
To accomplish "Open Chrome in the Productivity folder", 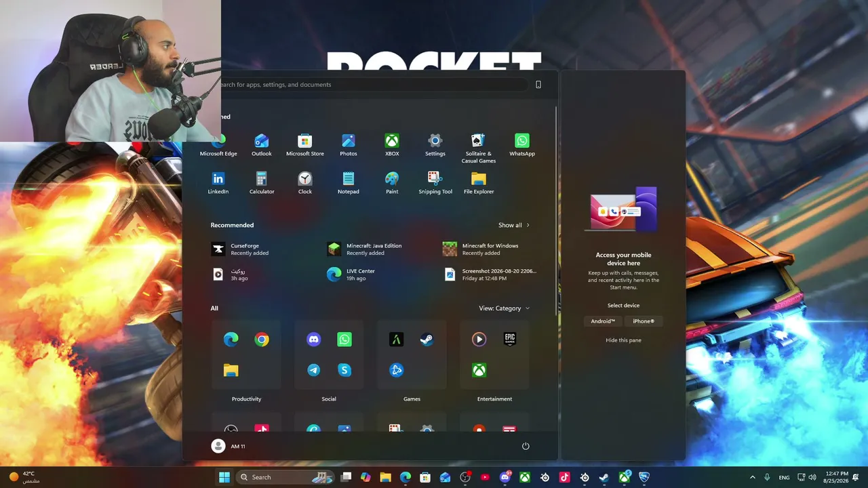I will click(262, 340).
